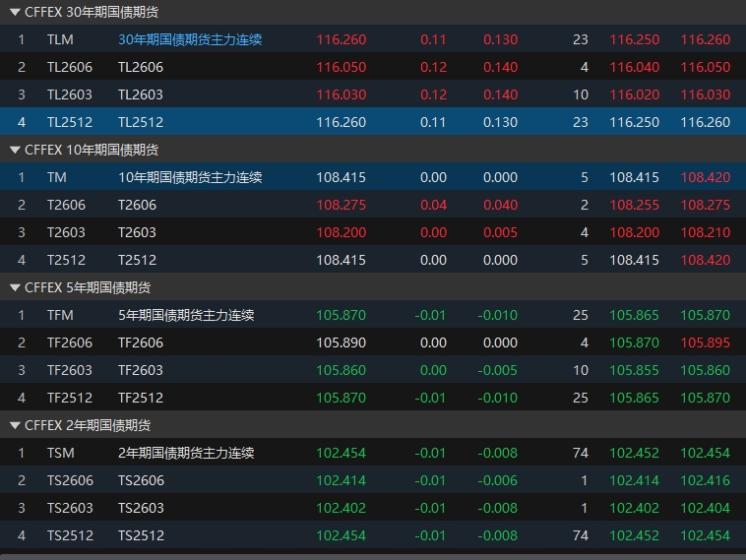The width and height of the screenshot is (746, 560).
Task: Click the TL2606 last price 116.050
Action: click(342, 67)
